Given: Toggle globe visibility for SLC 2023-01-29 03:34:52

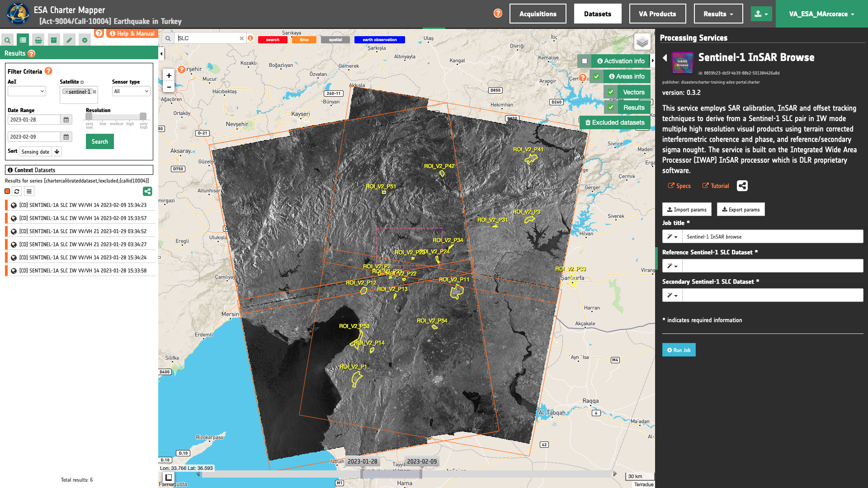Looking at the screenshot, I should tap(14, 231).
